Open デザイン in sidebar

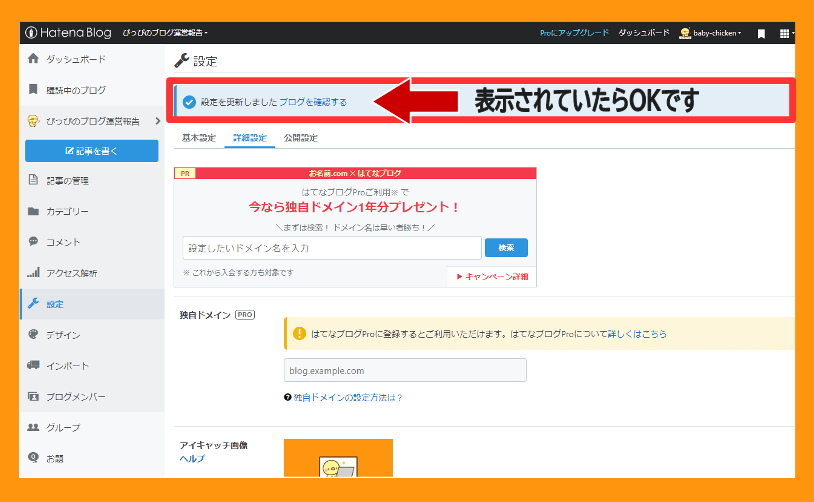click(x=63, y=335)
